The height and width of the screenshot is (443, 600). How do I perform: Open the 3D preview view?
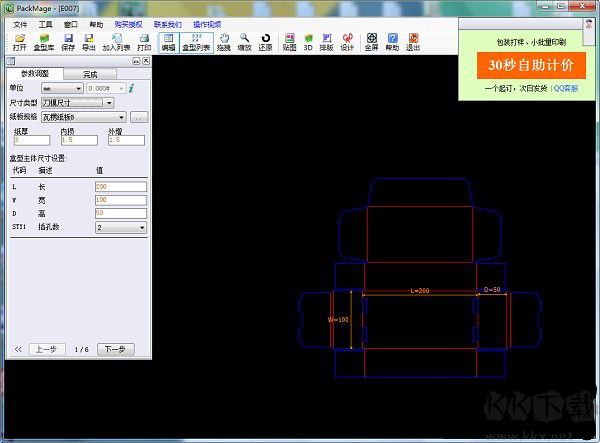click(x=308, y=41)
